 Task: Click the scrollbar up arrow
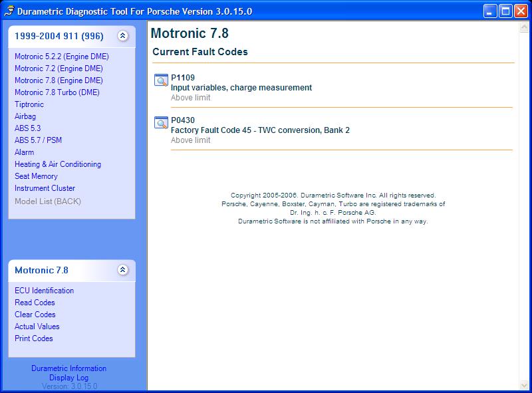point(524,27)
